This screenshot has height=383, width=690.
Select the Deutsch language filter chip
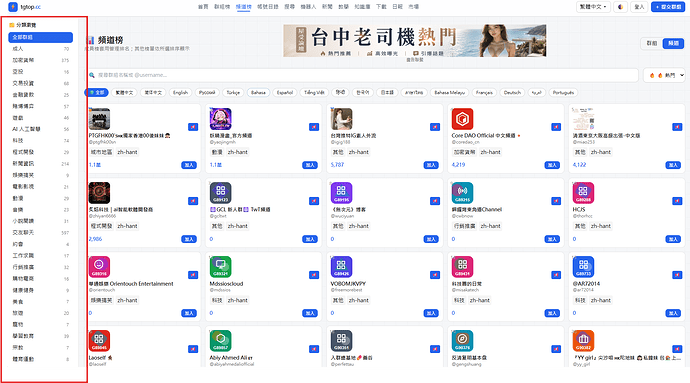[512, 92]
